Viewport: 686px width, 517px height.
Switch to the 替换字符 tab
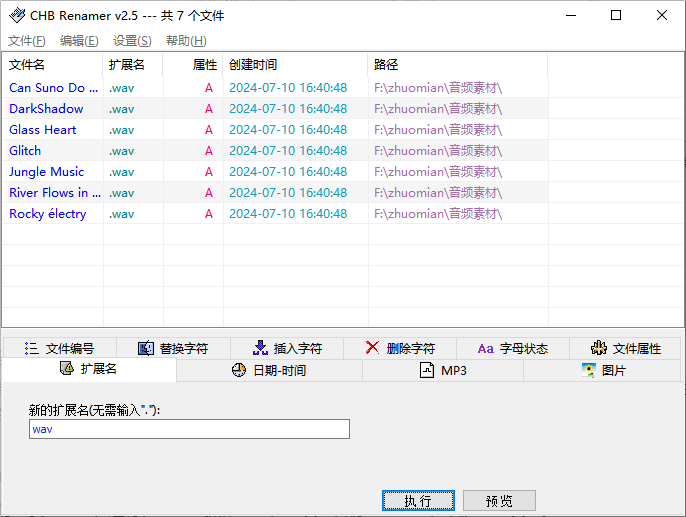(x=173, y=348)
